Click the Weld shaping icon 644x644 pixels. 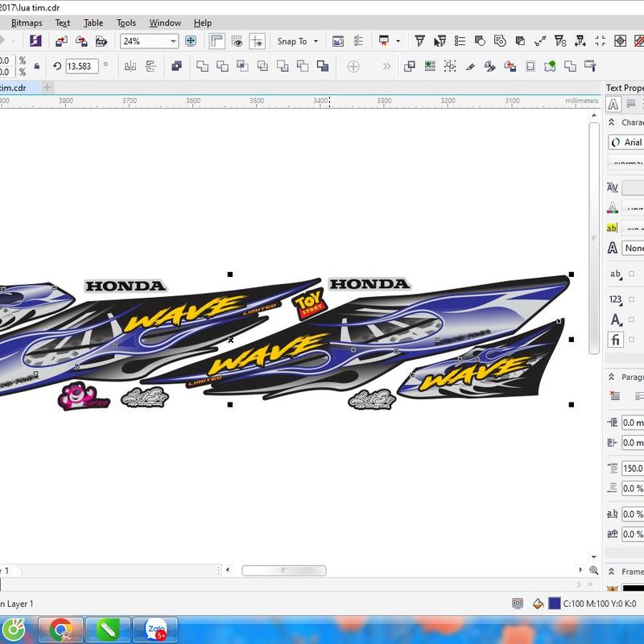[x=202, y=66]
